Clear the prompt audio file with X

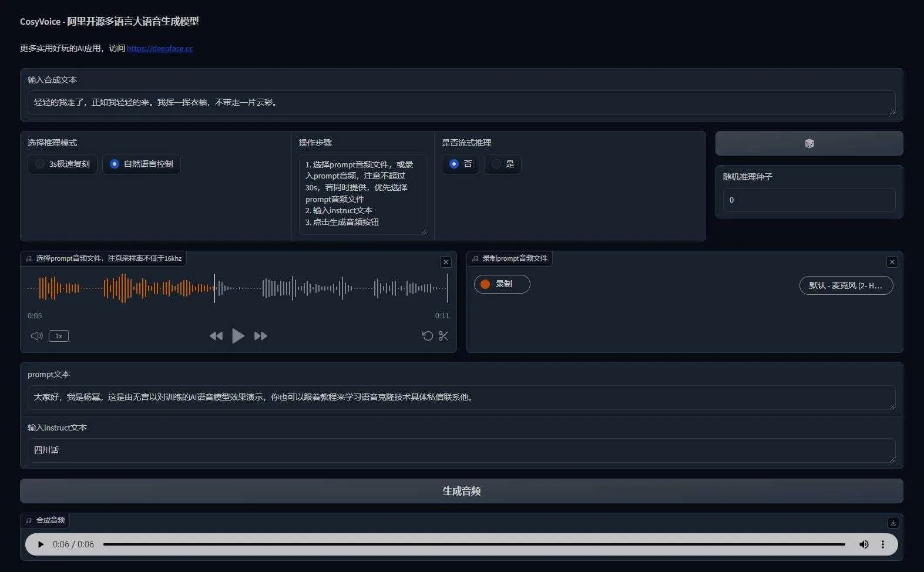446,262
